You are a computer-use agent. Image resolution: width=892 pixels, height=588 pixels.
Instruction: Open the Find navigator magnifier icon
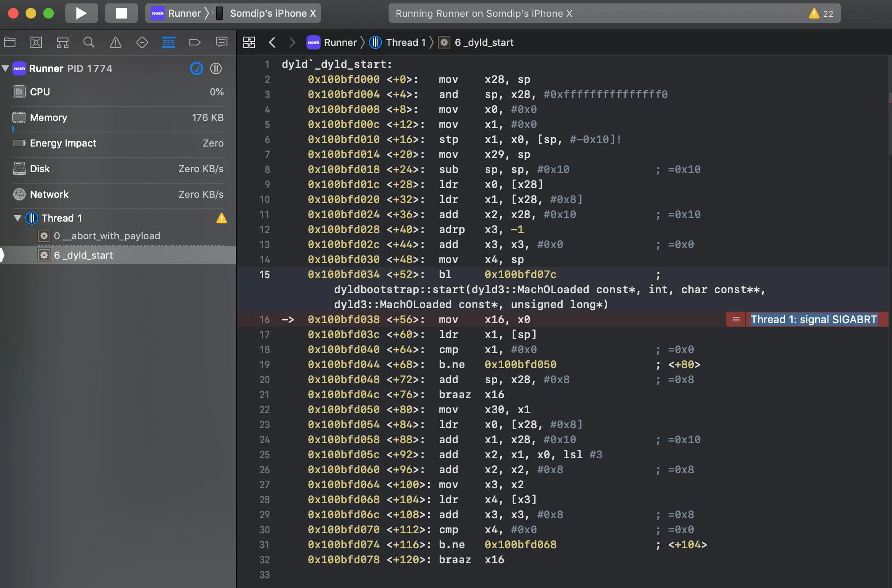[89, 42]
